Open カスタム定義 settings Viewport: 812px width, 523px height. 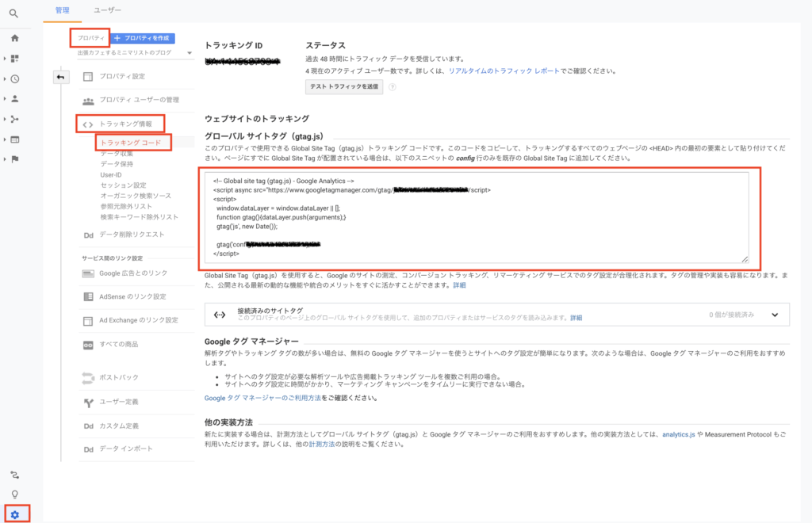click(x=119, y=426)
